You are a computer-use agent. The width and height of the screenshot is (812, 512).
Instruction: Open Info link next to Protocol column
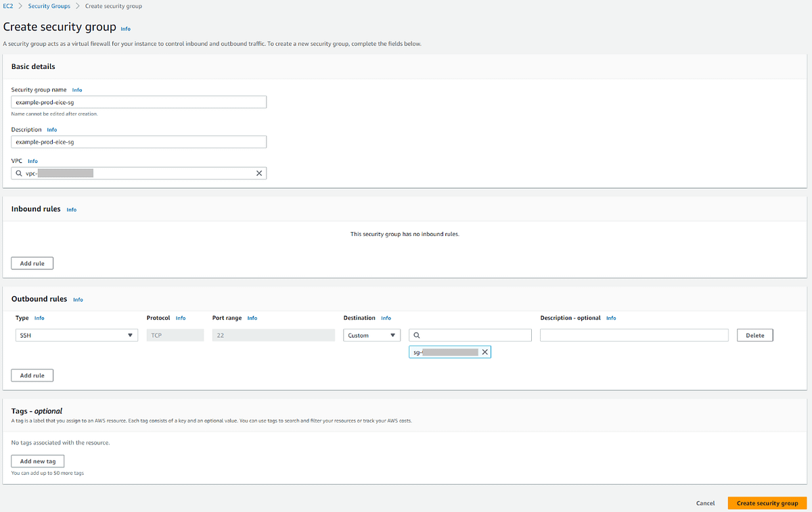tap(181, 318)
